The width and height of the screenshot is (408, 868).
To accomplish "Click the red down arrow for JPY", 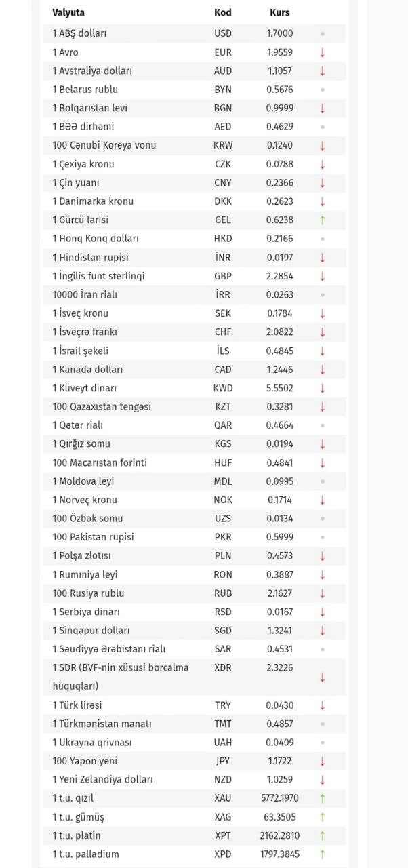I will pos(323,761).
